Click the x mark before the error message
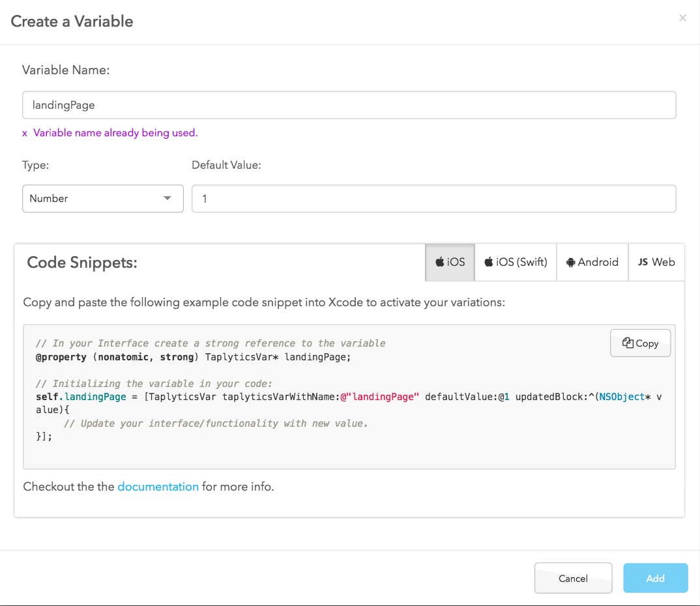 click(25, 133)
